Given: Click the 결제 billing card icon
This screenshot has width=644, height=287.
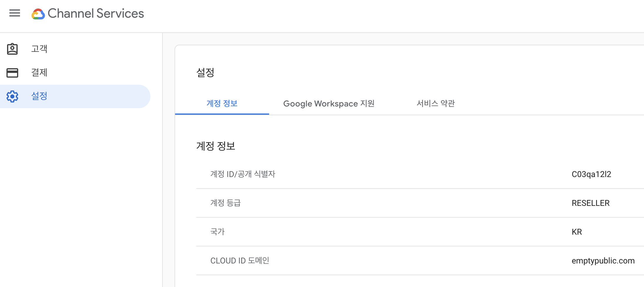Looking at the screenshot, I should pyautogui.click(x=12, y=73).
